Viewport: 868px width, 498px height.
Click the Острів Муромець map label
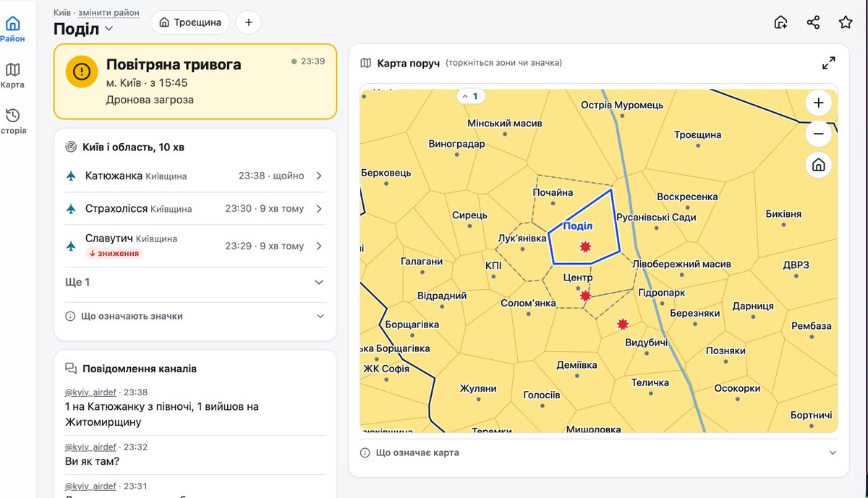[x=622, y=105]
